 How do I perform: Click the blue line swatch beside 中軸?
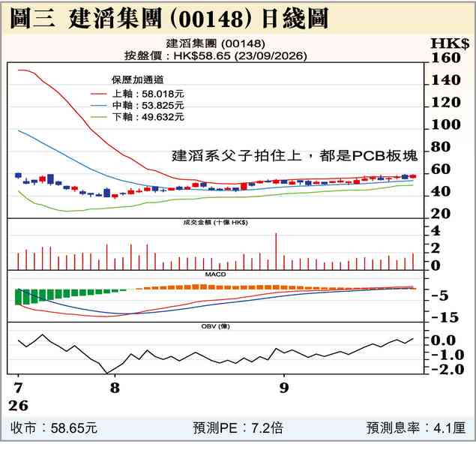pyautogui.click(x=99, y=106)
